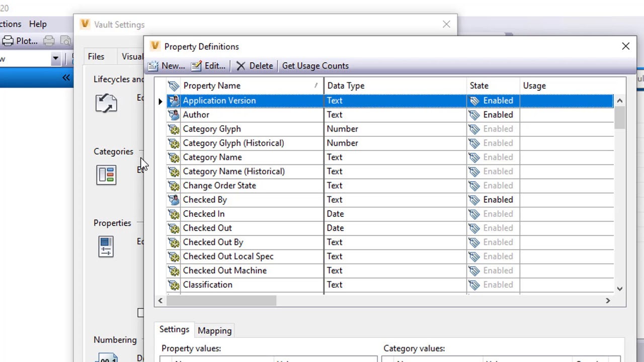Select the Checked Out Local Spec property
This screenshot has height=362, width=644.
[228, 256]
